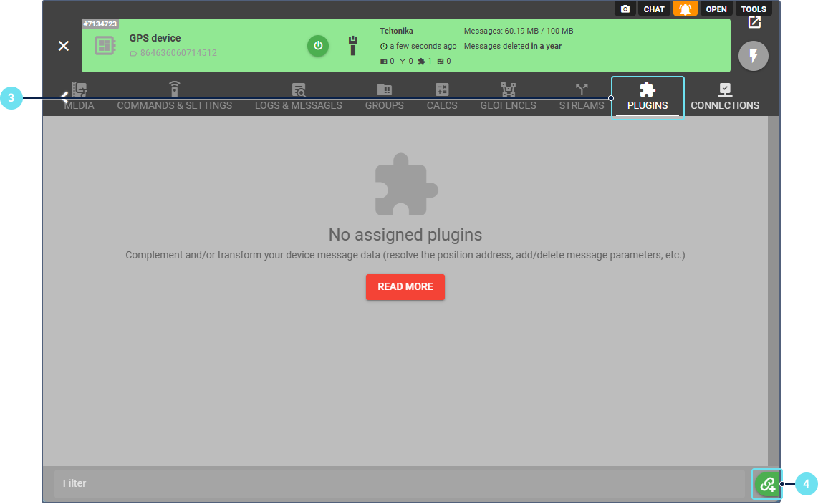
Task: Close the GPS device panel
Action: (x=64, y=46)
